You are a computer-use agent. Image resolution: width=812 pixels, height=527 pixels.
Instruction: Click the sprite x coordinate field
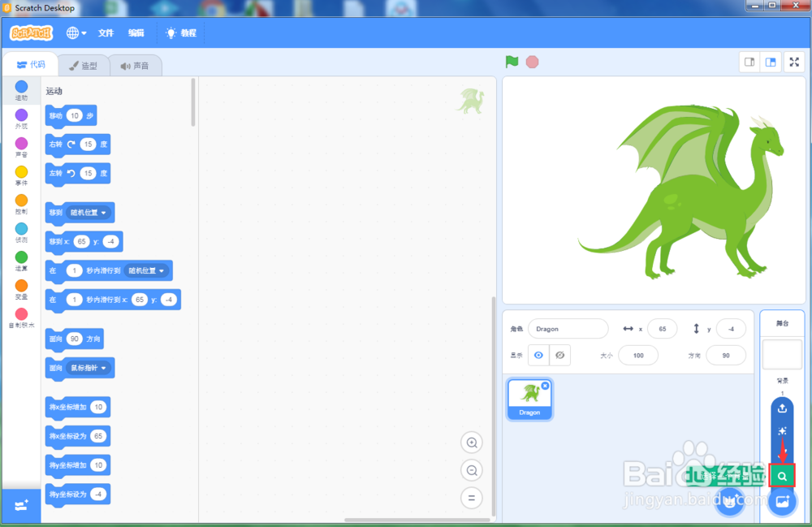pyautogui.click(x=663, y=329)
